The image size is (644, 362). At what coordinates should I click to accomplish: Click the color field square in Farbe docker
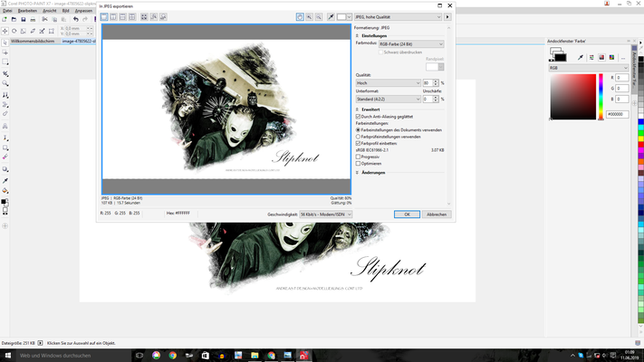pyautogui.click(x=573, y=97)
